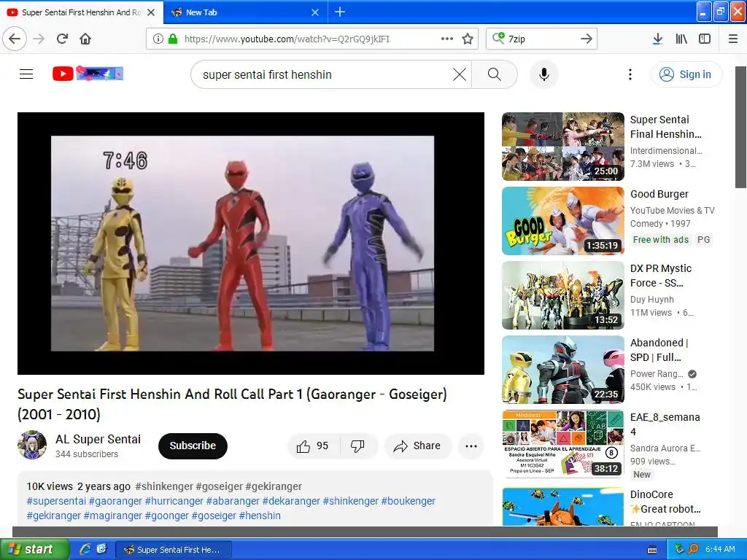Image resolution: width=747 pixels, height=560 pixels.
Task: Open the EAE_8_semana 4 thumbnail
Action: 562,444
